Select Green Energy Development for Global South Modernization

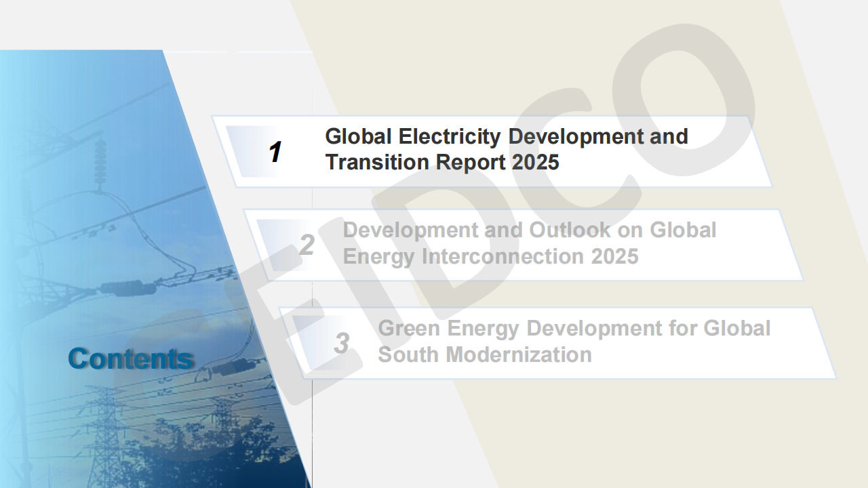click(574, 341)
